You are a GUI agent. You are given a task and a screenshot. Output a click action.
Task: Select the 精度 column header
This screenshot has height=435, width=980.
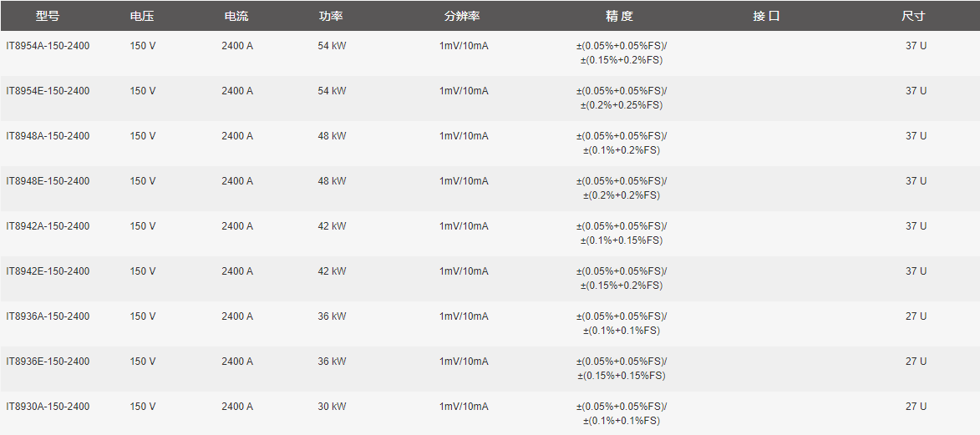point(620,16)
